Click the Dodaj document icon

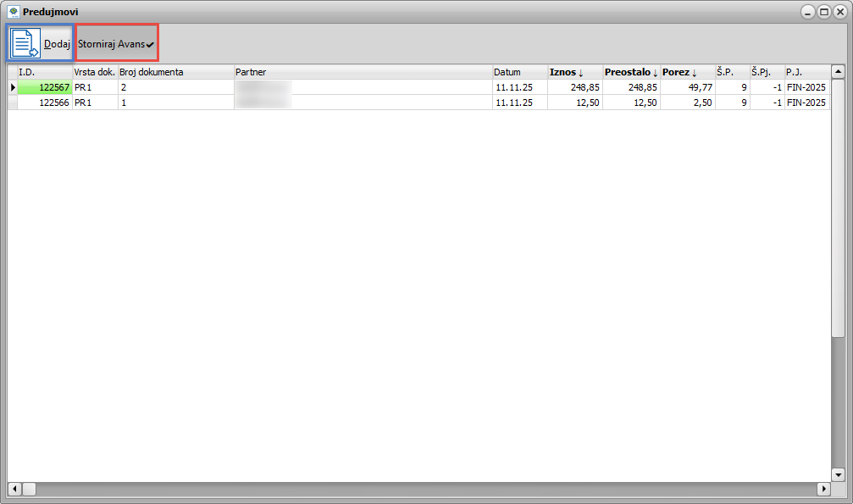coord(25,43)
